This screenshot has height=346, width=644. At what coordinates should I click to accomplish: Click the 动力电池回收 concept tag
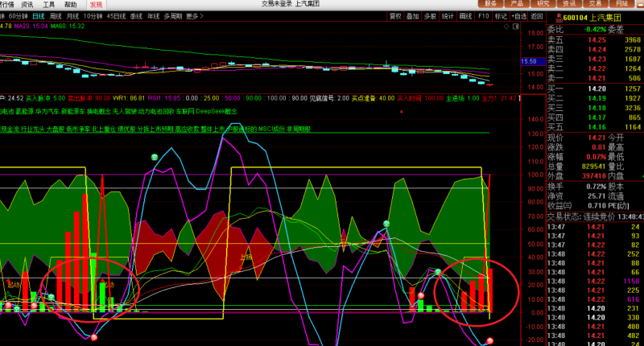point(155,111)
